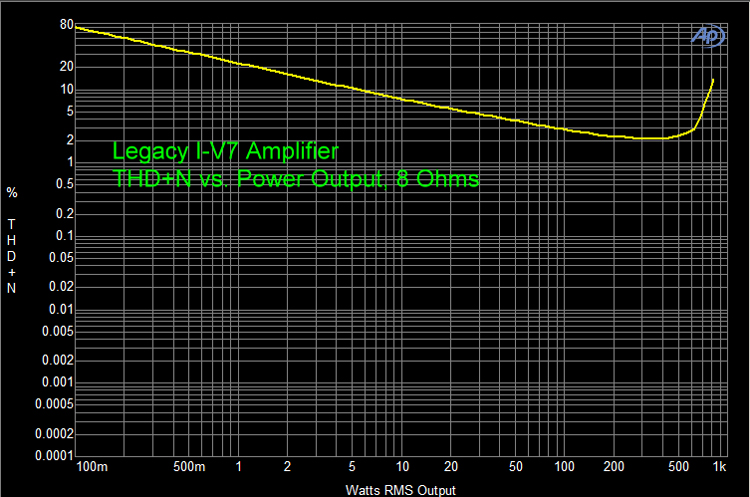Click the '50' x-axis tick label
The height and width of the screenshot is (497, 750).
tap(516, 467)
